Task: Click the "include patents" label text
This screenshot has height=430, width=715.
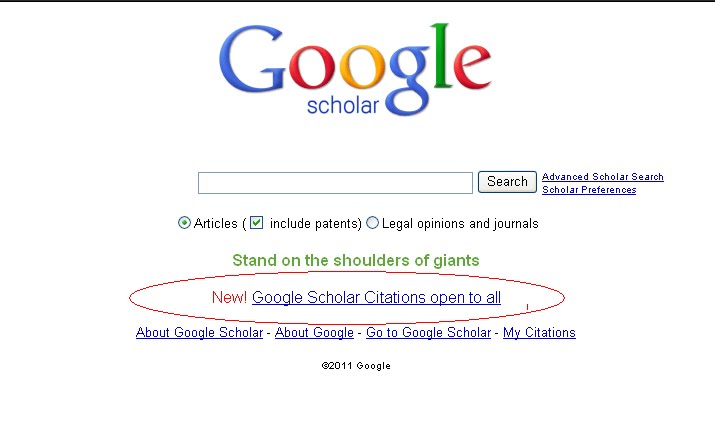Action: [313, 224]
